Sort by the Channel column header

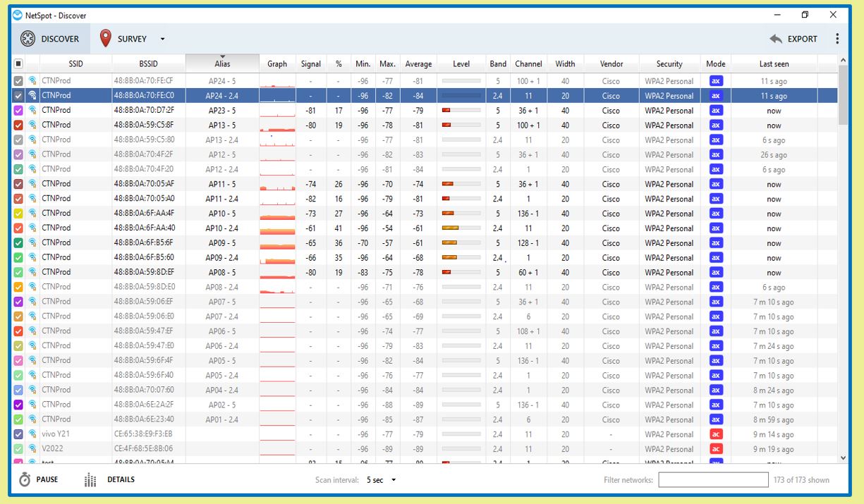pyautogui.click(x=528, y=63)
